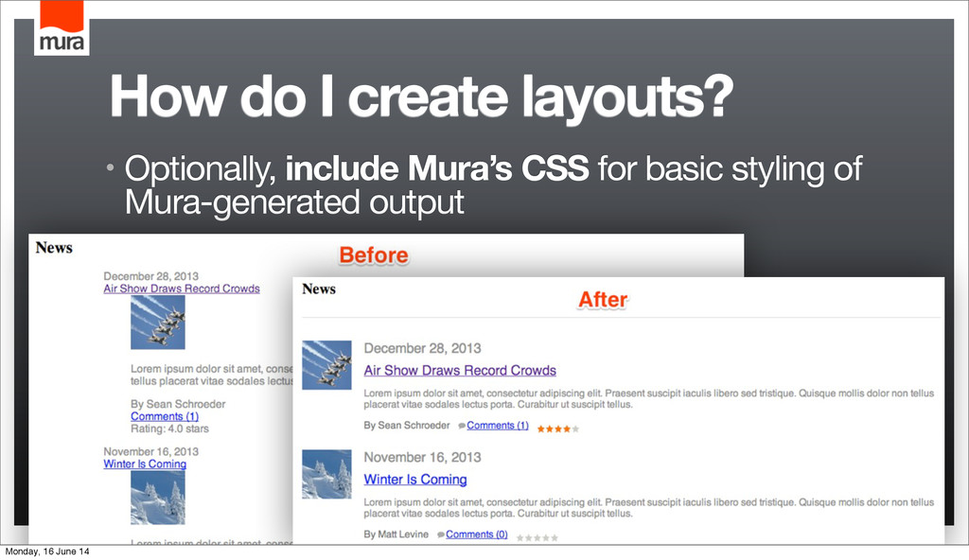Open Air Show Draws Record Crowds link in Before panel
The image size is (969, 560).
coord(182,289)
